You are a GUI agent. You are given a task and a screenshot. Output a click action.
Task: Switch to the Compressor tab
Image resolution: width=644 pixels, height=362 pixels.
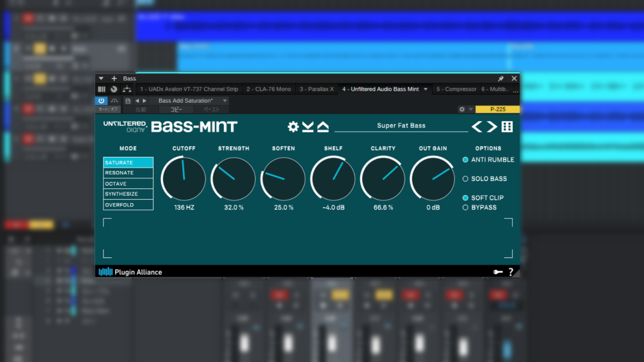coord(456,89)
